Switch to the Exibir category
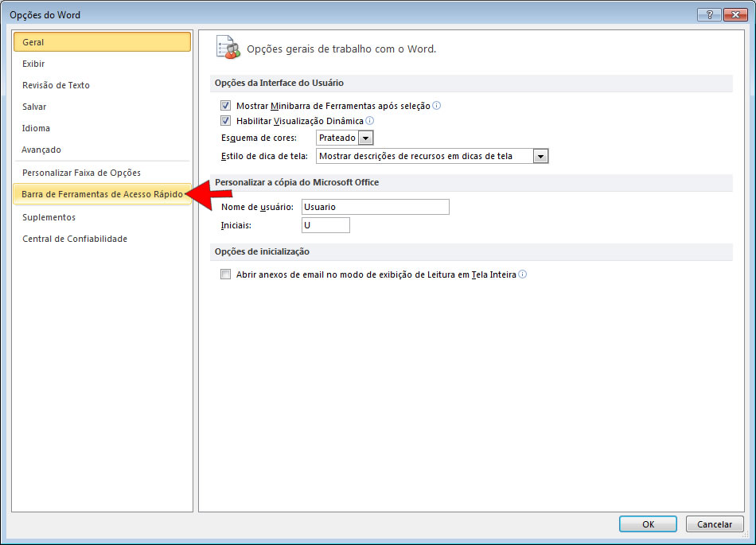This screenshot has width=756, height=545. click(102, 64)
